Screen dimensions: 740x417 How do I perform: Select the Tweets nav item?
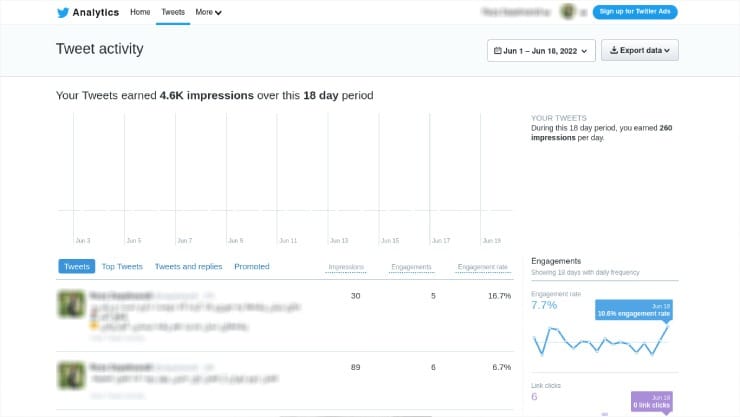point(173,12)
